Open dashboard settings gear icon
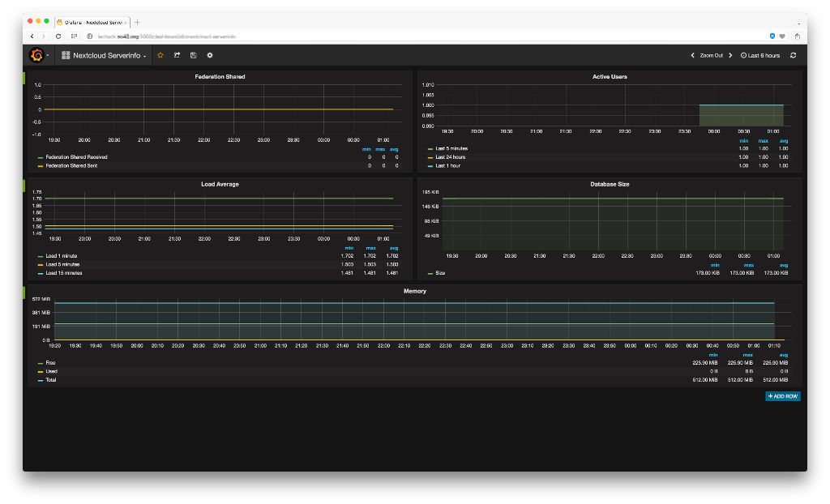This screenshot has width=830, height=504. 210,55
